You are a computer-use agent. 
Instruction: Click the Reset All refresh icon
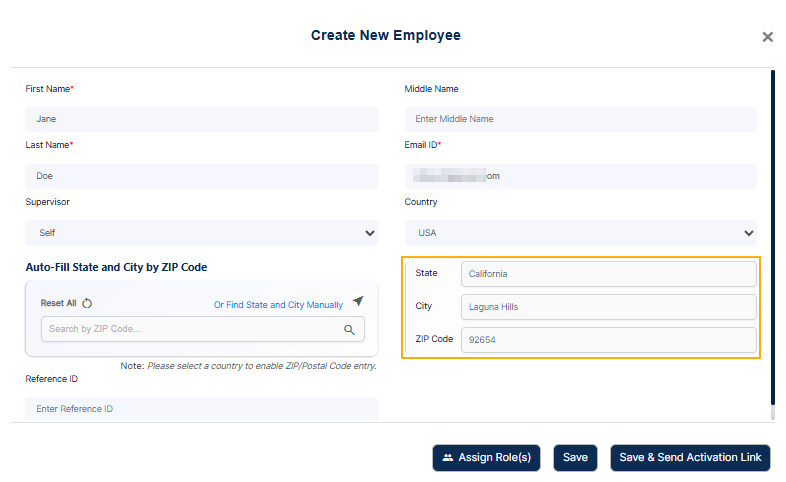point(87,303)
